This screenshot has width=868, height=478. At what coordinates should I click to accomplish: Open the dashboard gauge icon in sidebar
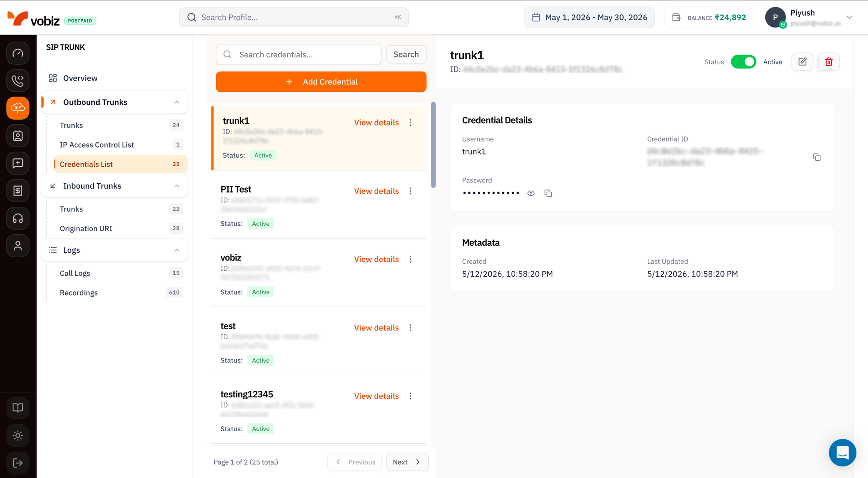coord(18,53)
